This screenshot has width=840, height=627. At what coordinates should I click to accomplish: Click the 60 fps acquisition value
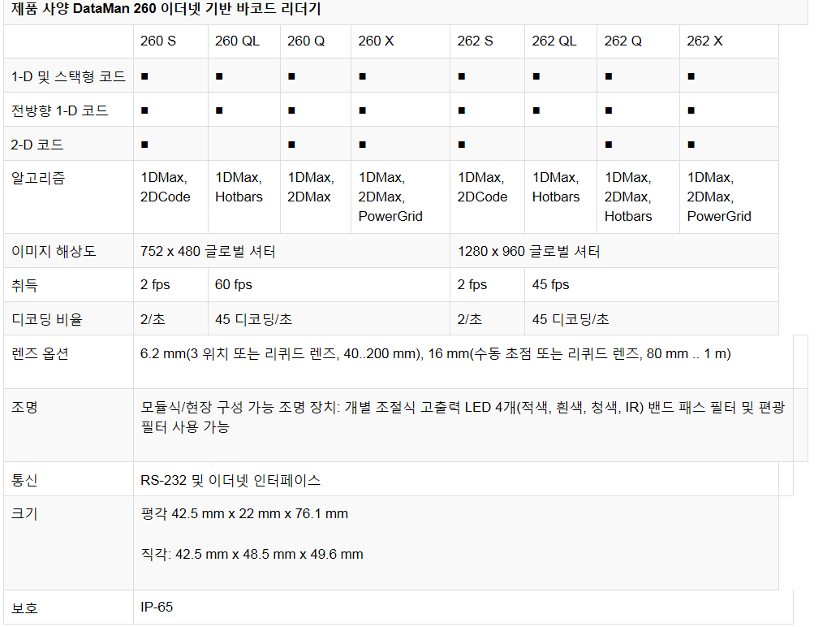(x=234, y=285)
